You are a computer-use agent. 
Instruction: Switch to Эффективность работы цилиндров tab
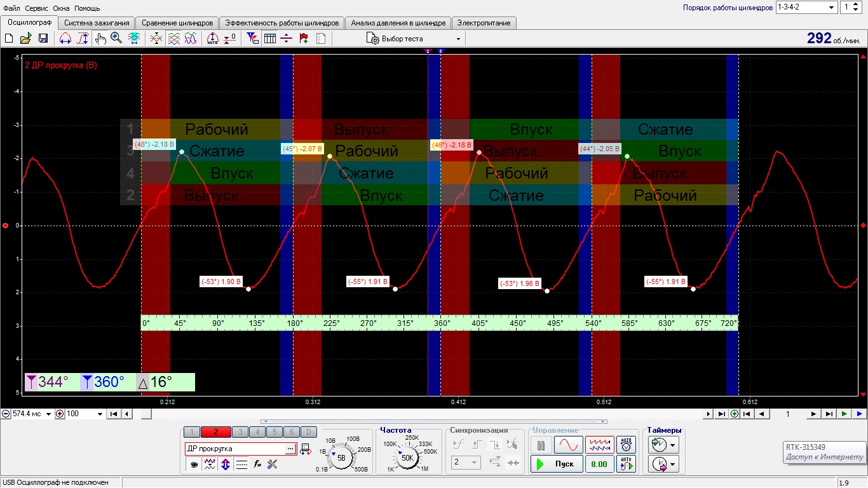(282, 23)
